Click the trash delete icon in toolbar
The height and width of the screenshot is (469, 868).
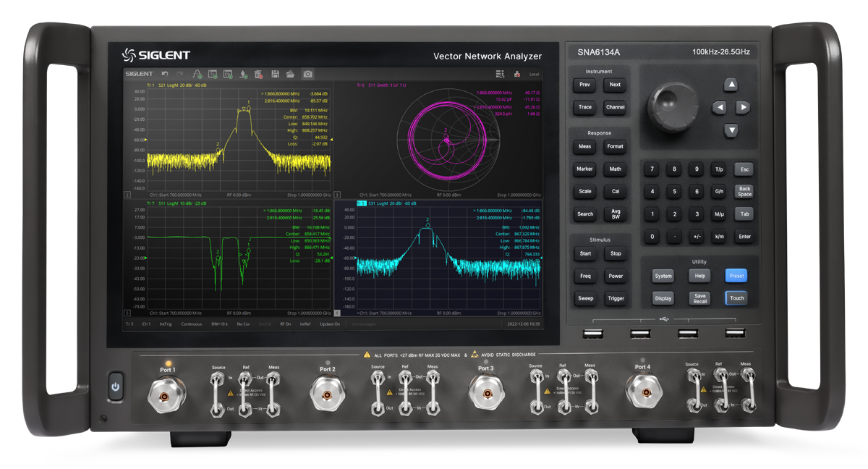[x=258, y=74]
